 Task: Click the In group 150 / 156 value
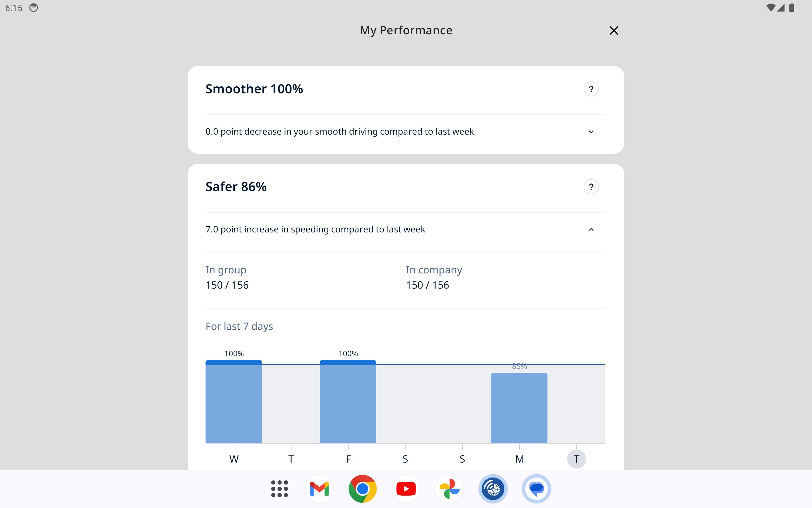click(x=227, y=285)
